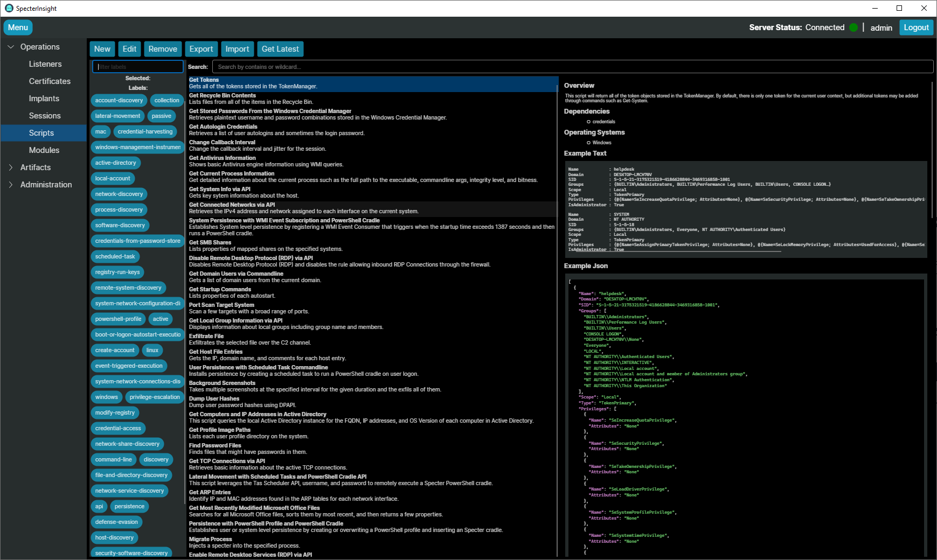The height and width of the screenshot is (560, 937).
Task: Expand the Administration section
Action: click(x=11, y=185)
